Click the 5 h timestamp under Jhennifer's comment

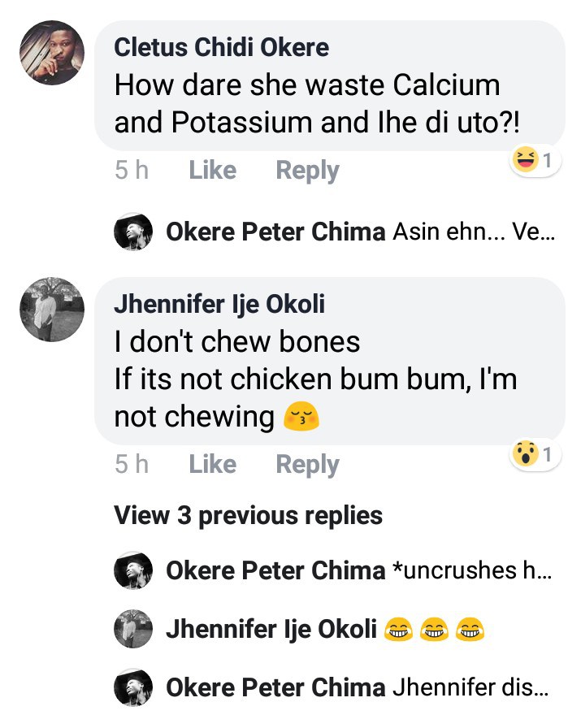[132, 465]
